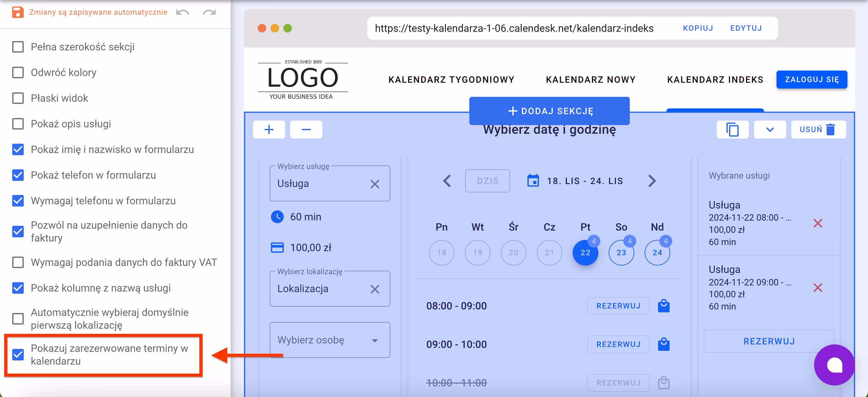Disable Pokaż telefon w formularzu
The image size is (868, 397).
tap(18, 175)
